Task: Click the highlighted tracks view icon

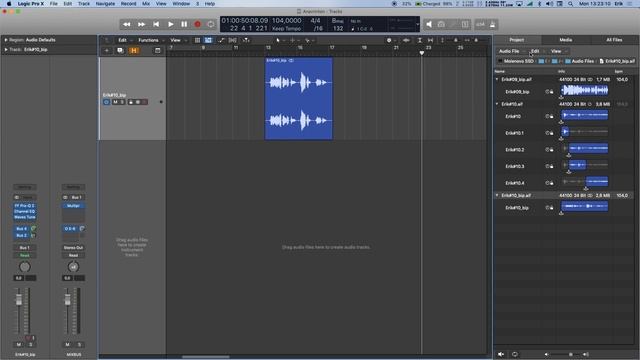Action: (x=208, y=40)
